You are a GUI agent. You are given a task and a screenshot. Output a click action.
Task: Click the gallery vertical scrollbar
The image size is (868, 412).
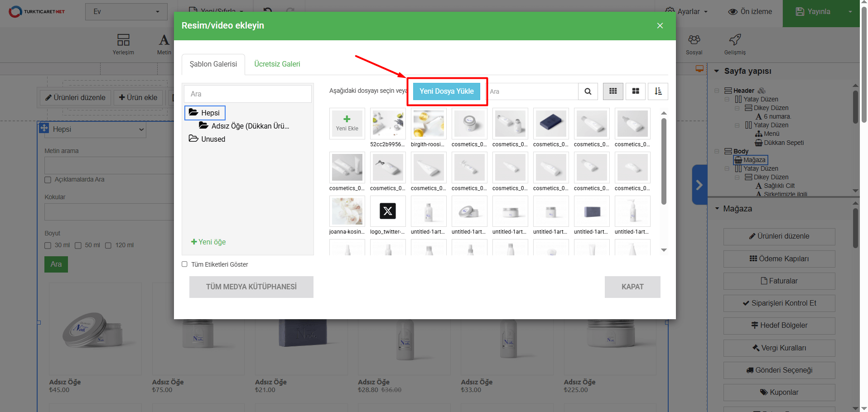(x=664, y=162)
